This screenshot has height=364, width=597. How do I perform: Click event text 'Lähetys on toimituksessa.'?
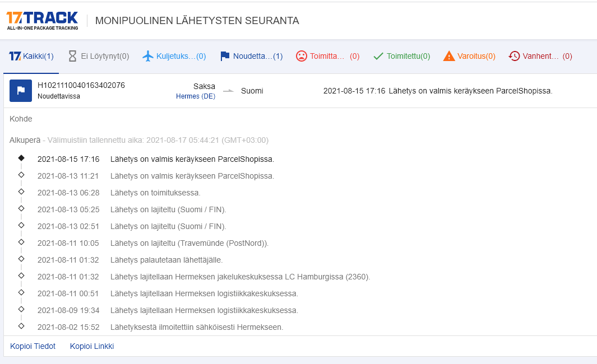[155, 193]
